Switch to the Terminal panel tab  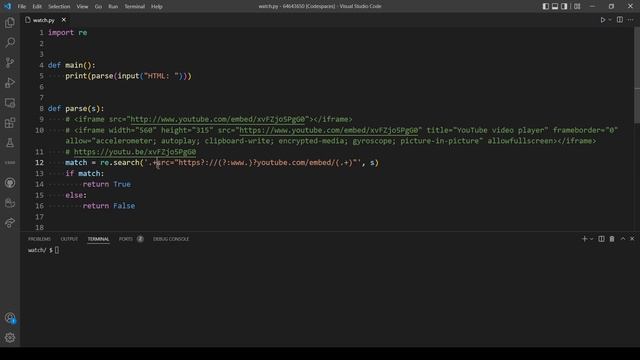(x=98, y=239)
